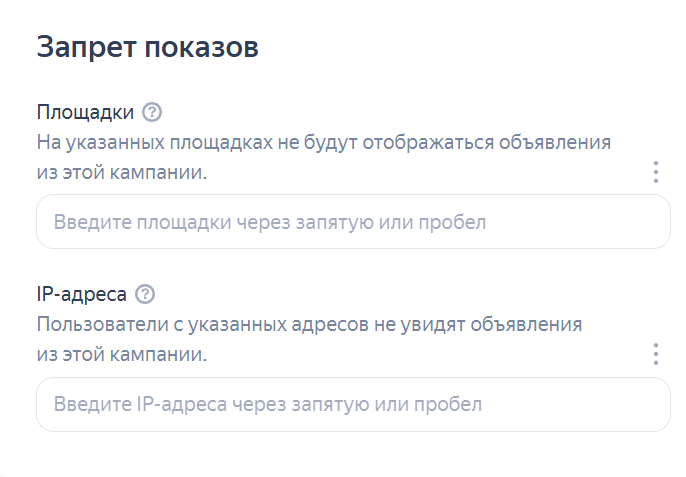Open the three-dot menu for IP-адреса field

point(655,354)
